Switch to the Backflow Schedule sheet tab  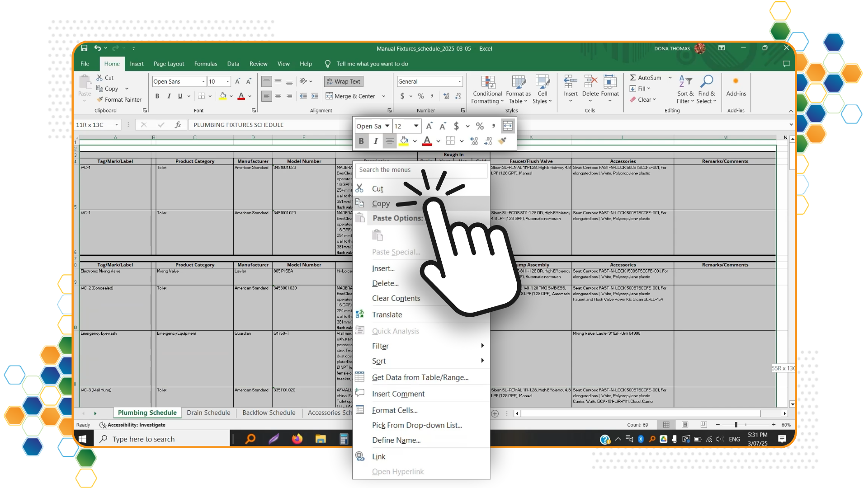click(269, 413)
